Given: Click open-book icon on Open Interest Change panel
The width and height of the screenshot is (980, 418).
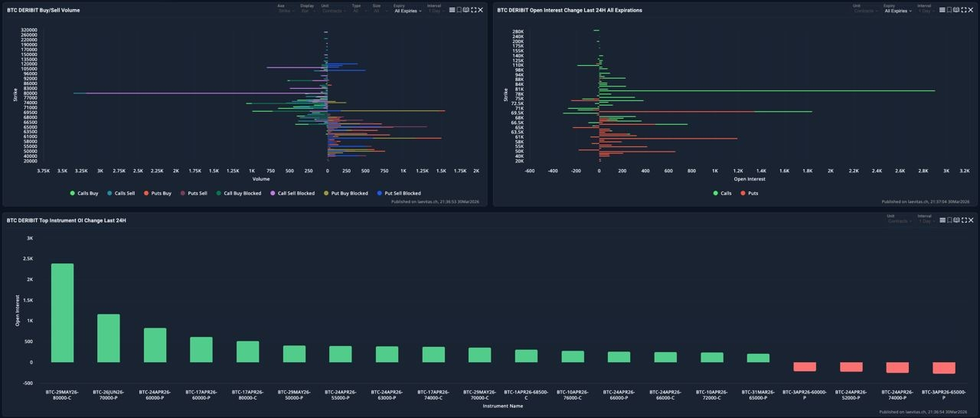Looking at the screenshot, I should [x=956, y=10].
